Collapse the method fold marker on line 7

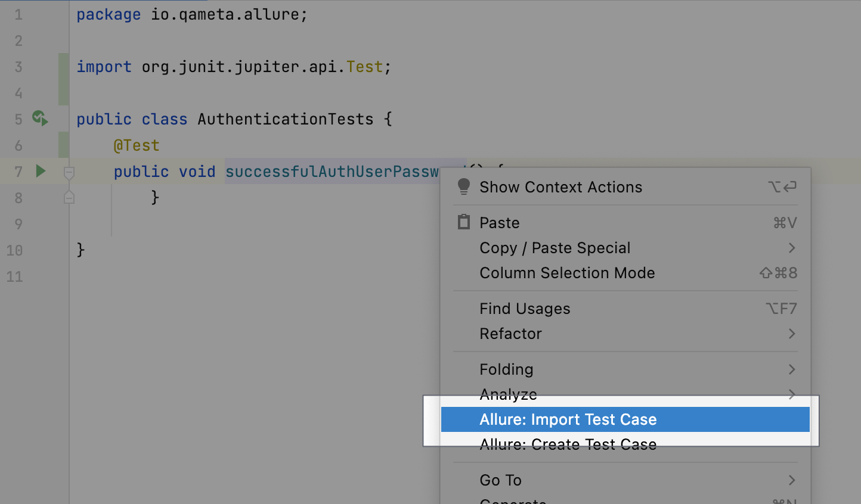pyautogui.click(x=69, y=173)
